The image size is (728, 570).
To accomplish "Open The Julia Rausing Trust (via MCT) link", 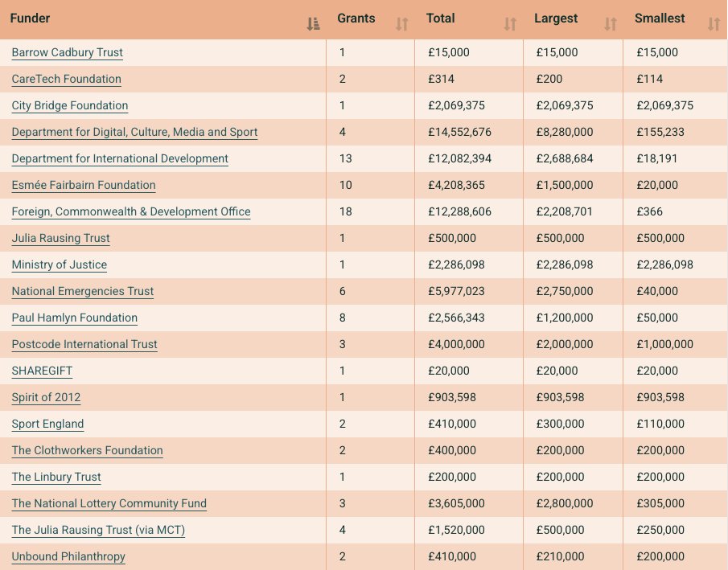I will click(x=98, y=530).
